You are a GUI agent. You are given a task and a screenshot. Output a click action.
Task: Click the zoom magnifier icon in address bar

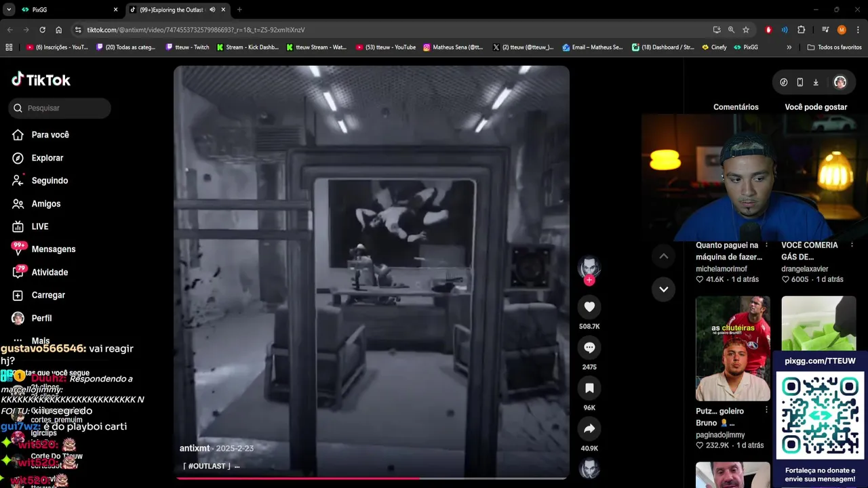click(731, 30)
